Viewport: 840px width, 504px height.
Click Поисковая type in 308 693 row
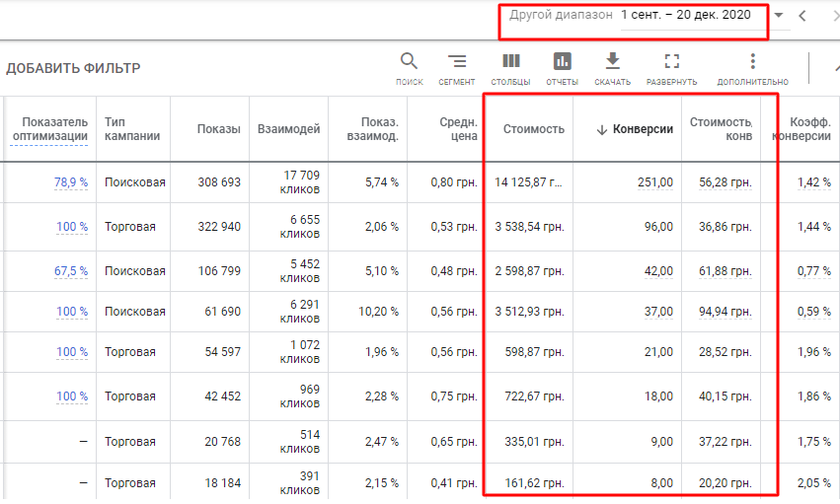135,182
